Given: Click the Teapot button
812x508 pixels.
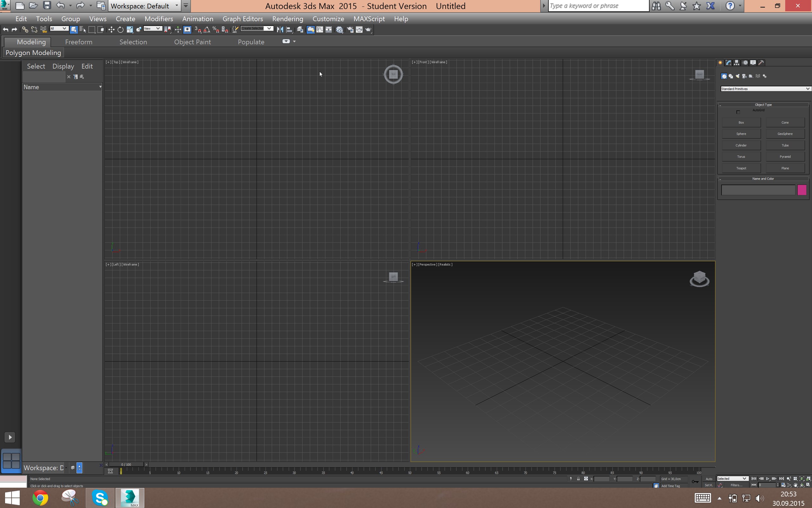Looking at the screenshot, I should pyautogui.click(x=741, y=168).
